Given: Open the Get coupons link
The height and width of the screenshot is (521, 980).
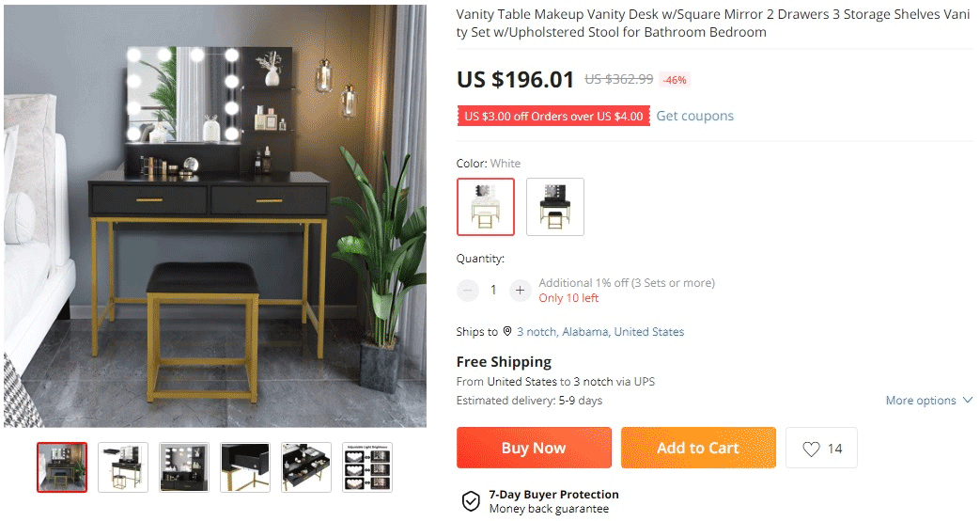Looking at the screenshot, I should (x=694, y=116).
